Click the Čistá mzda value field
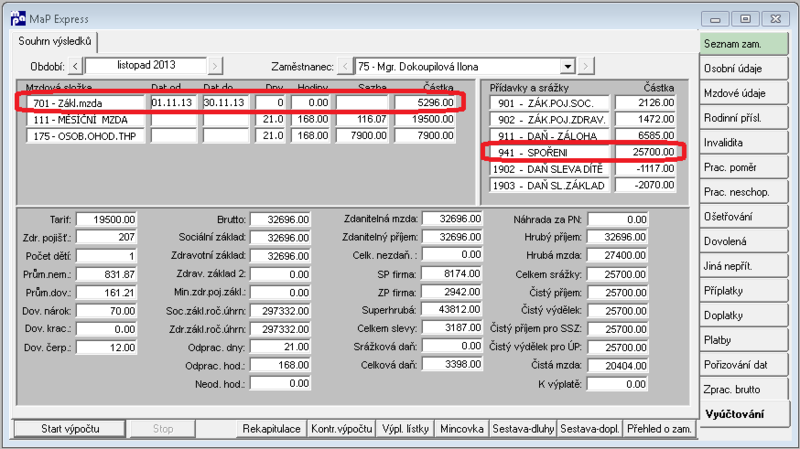Image resolution: width=800 pixels, height=449 pixels. [x=618, y=365]
